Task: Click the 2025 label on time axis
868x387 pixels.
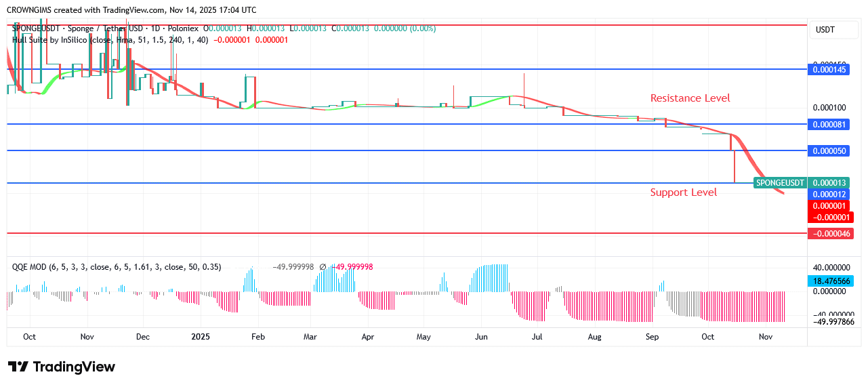Action: point(201,336)
